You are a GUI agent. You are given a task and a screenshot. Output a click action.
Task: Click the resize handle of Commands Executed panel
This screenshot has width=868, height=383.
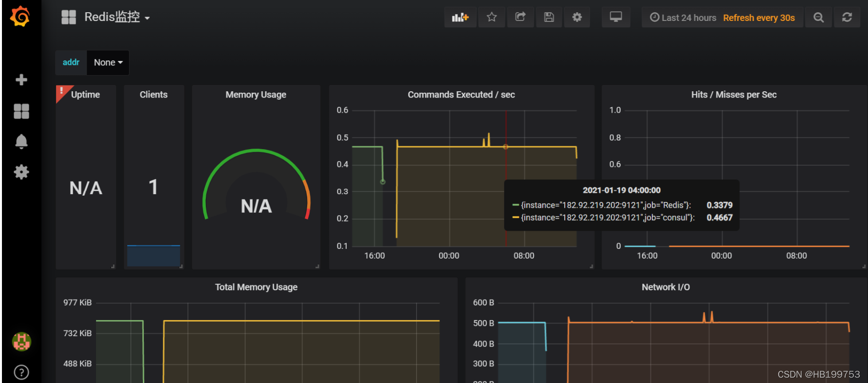pyautogui.click(x=592, y=266)
